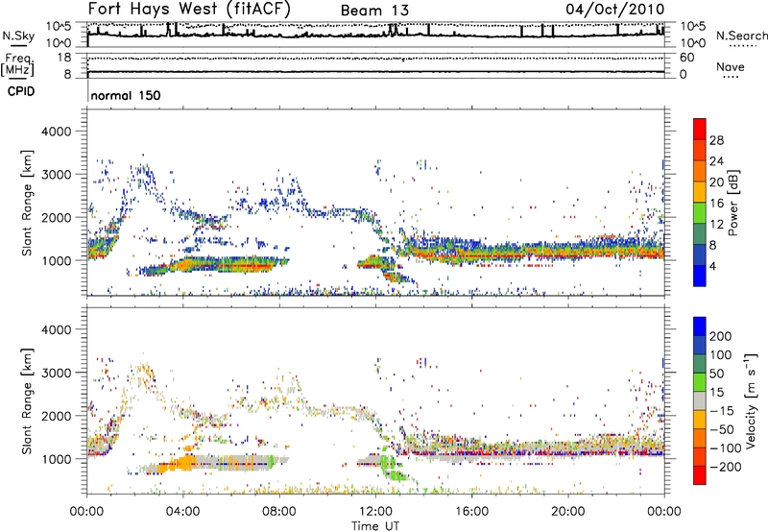
Task: Click the 'Velocity [m s-1]' color bar label
Action: point(751,400)
